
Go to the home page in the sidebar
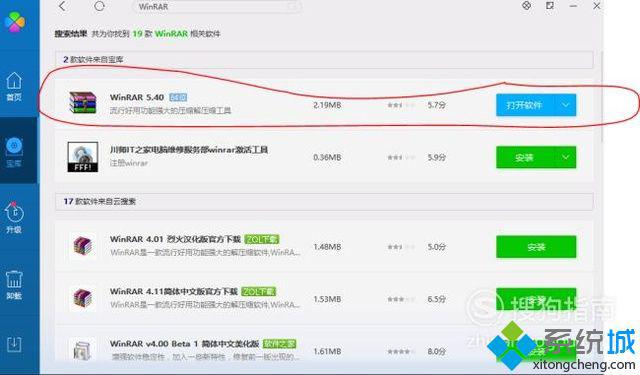pyautogui.click(x=14, y=86)
